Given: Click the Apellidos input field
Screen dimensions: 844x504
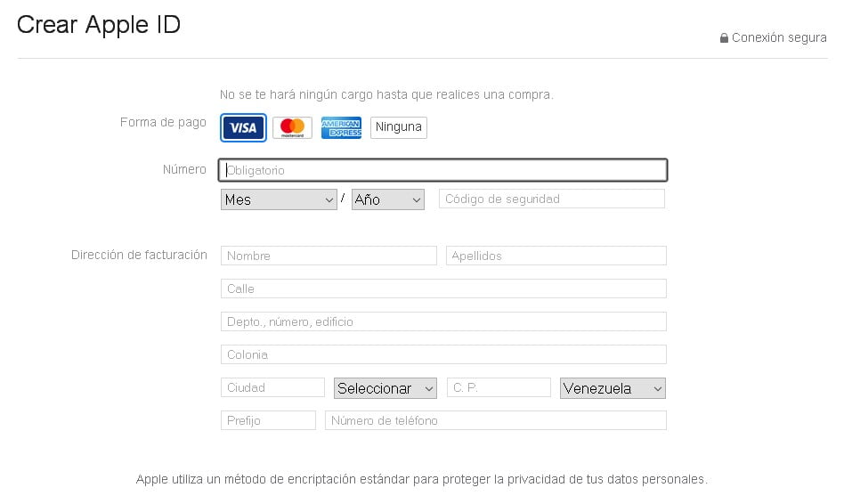Looking at the screenshot, I should [x=556, y=256].
